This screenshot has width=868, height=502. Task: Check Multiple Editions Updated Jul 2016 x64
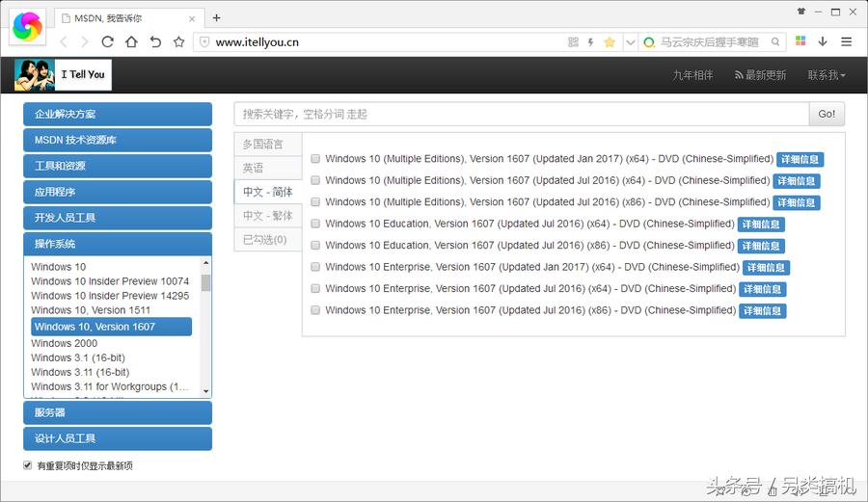[315, 180]
